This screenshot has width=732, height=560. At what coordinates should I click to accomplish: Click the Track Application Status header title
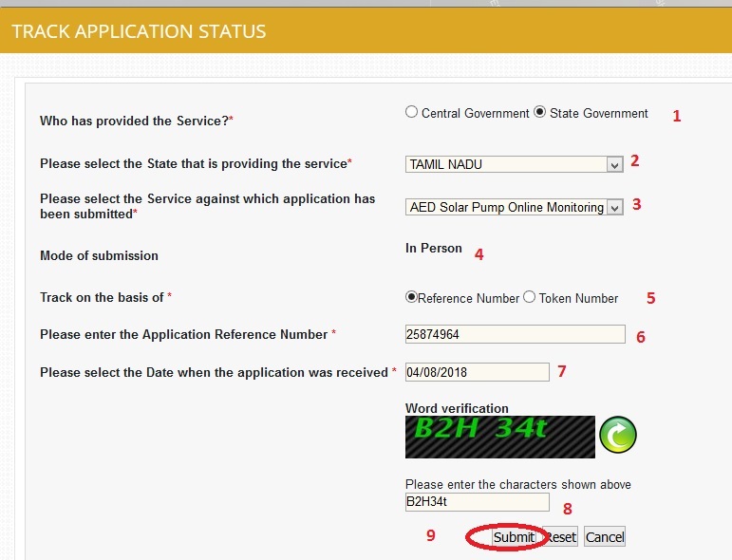pyautogui.click(x=139, y=31)
